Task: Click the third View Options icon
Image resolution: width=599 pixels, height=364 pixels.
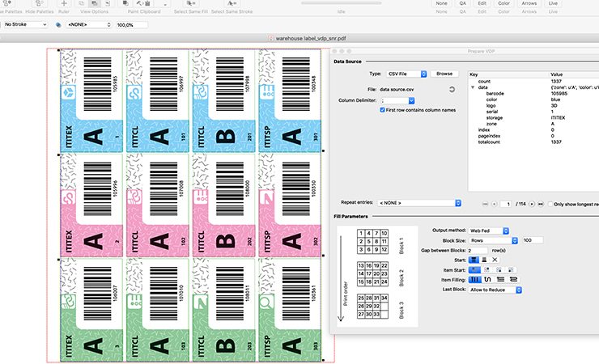Action: [108, 3]
